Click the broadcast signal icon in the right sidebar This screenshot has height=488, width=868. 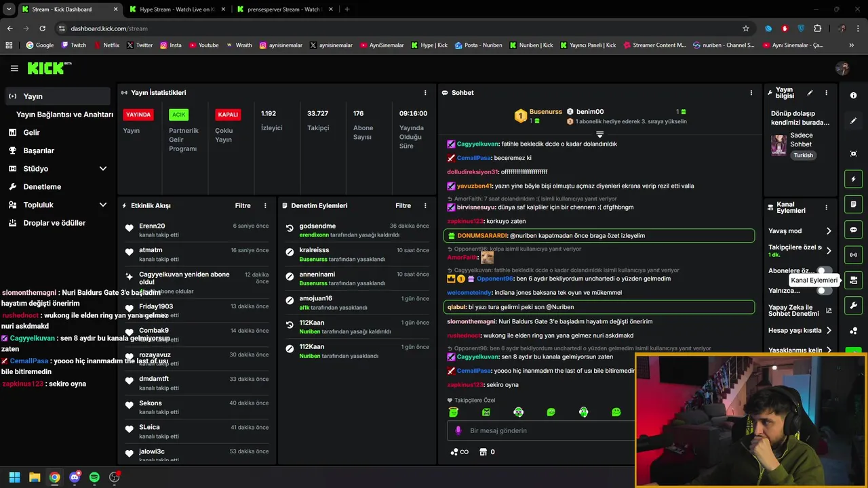tap(853, 255)
